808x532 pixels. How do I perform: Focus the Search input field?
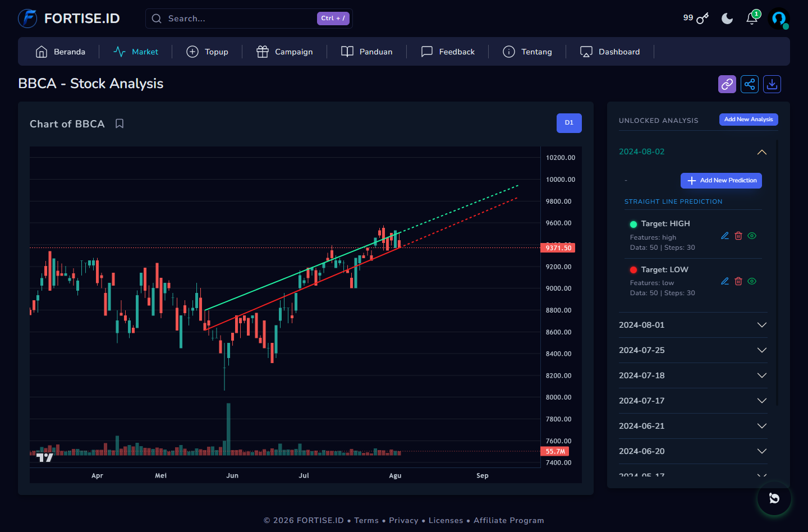(x=249, y=19)
